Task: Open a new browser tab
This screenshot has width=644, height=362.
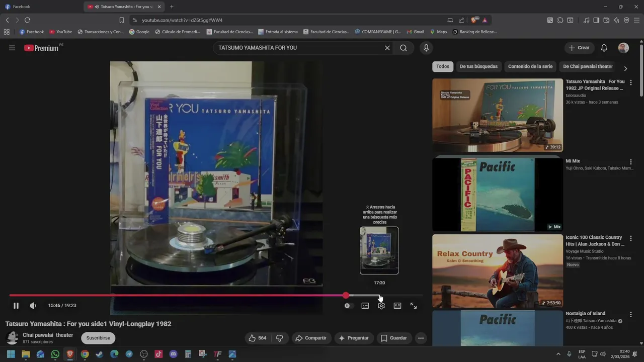Action: click(172, 7)
